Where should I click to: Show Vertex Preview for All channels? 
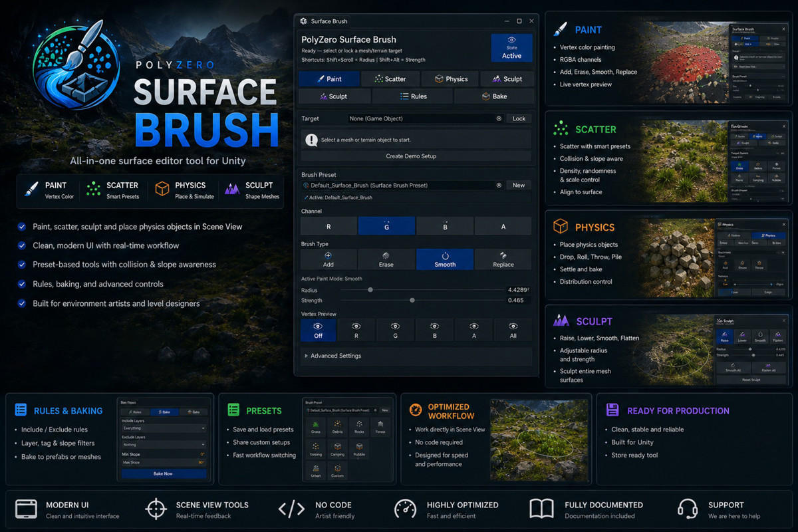pos(513,331)
